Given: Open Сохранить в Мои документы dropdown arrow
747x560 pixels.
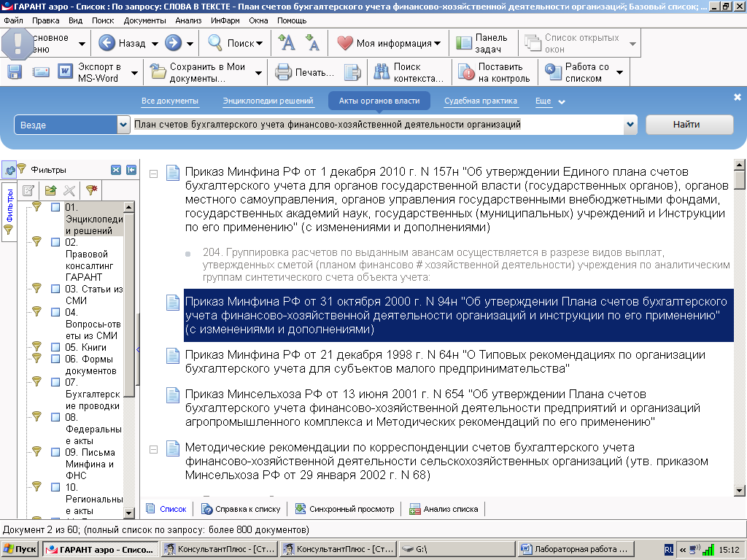Looking at the screenshot, I should click(258, 72).
